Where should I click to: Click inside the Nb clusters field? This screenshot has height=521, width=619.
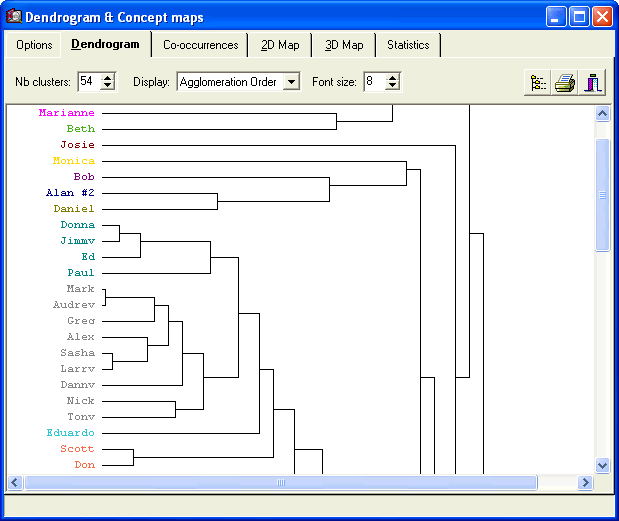tap(88, 82)
